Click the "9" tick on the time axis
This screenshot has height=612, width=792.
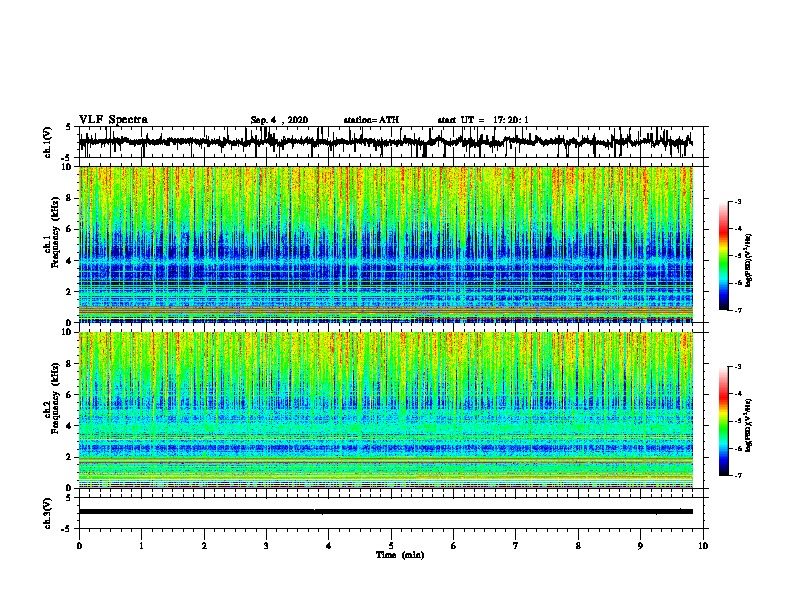(x=640, y=546)
